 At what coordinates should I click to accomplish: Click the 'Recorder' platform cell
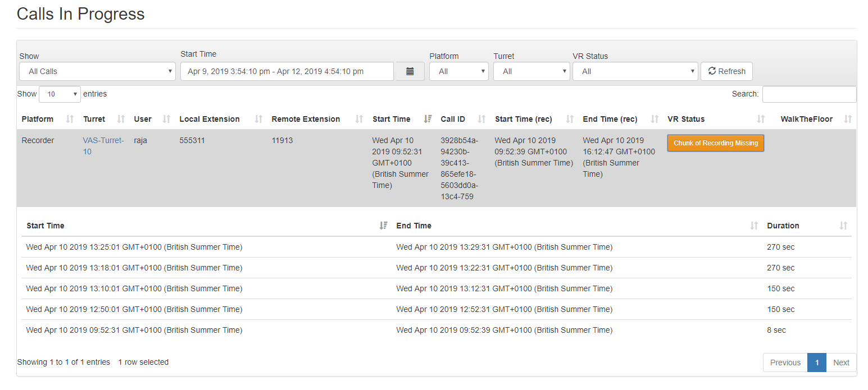[38, 140]
